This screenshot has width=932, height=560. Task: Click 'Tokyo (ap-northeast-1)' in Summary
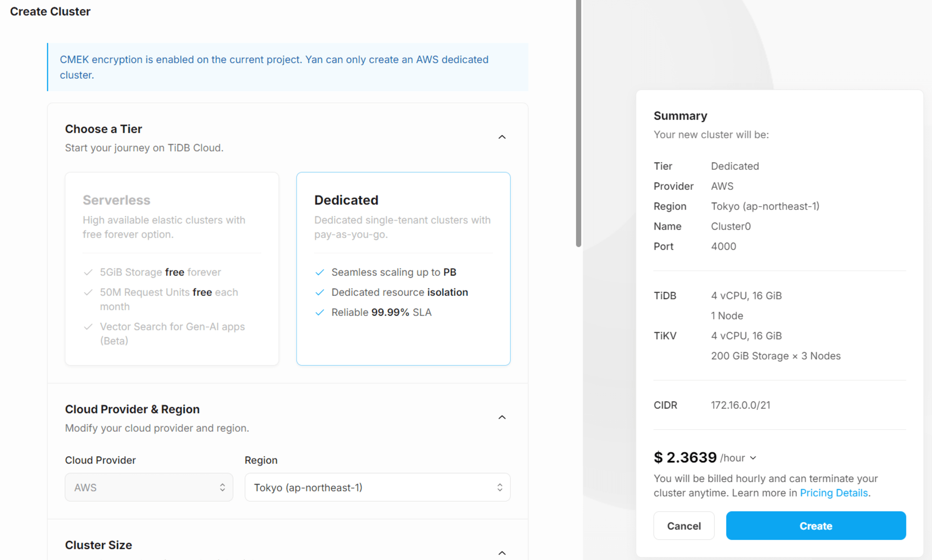[765, 206]
